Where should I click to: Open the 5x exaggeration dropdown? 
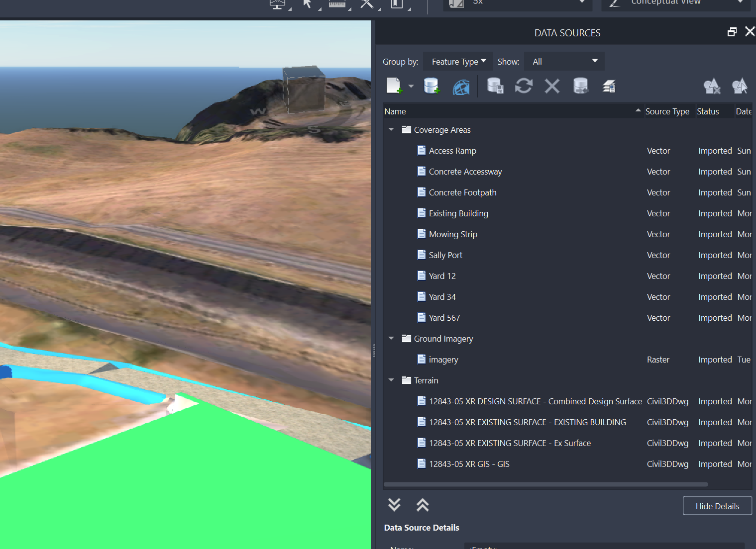(x=518, y=4)
